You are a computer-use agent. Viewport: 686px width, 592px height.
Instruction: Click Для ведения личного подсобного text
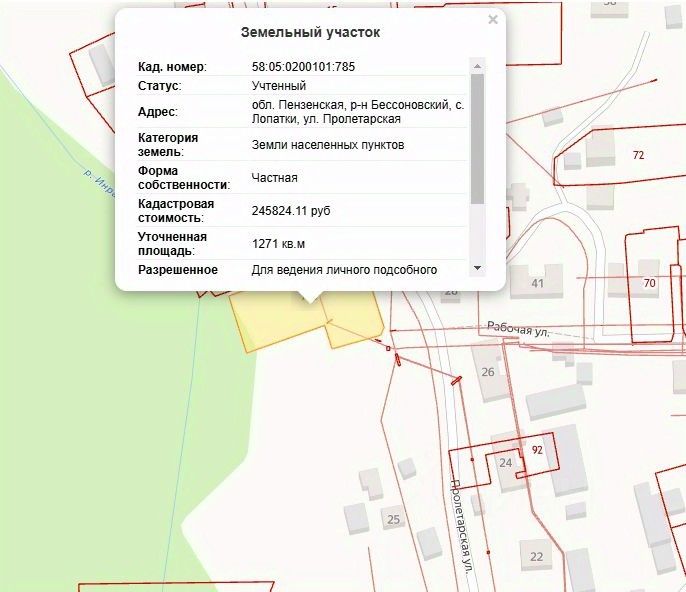tap(344, 270)
